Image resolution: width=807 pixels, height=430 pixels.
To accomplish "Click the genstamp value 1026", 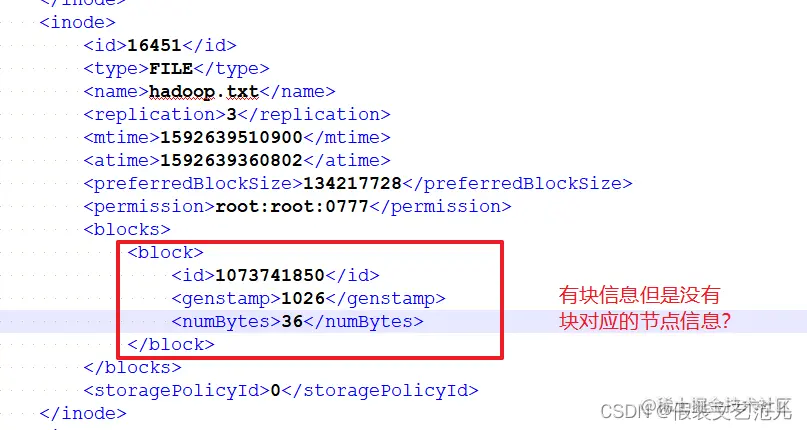I will pos(303,299).
